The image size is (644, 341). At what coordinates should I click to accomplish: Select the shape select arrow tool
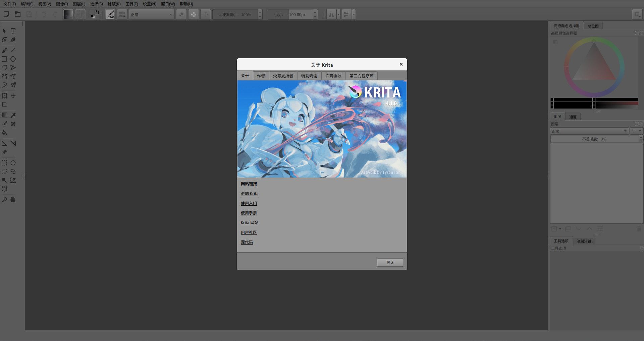[4, 31]
